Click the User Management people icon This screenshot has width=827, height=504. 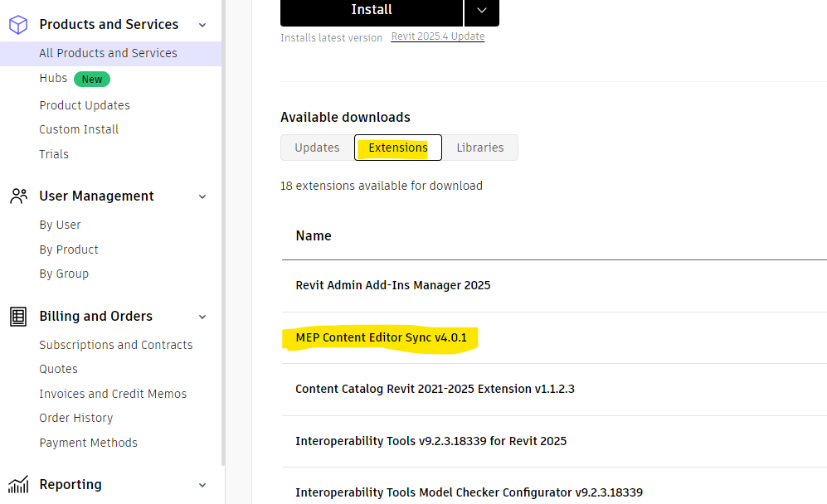(18, 196)
